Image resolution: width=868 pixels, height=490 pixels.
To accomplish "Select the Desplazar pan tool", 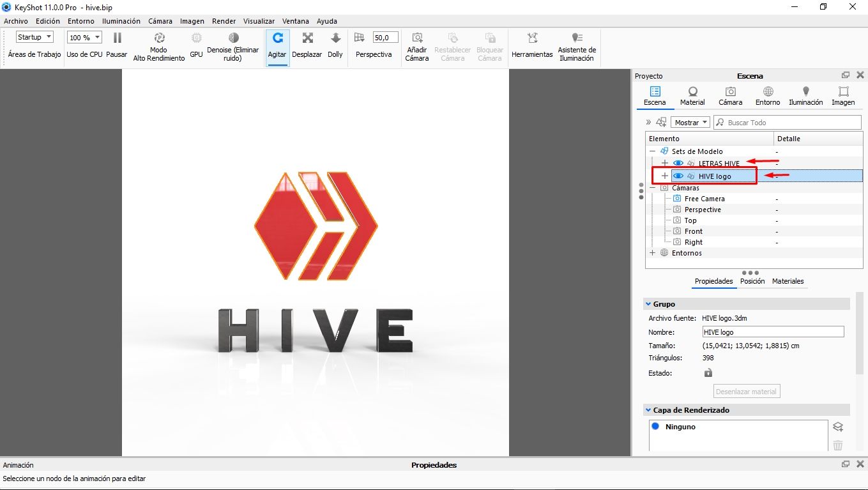I will [307, 45].
